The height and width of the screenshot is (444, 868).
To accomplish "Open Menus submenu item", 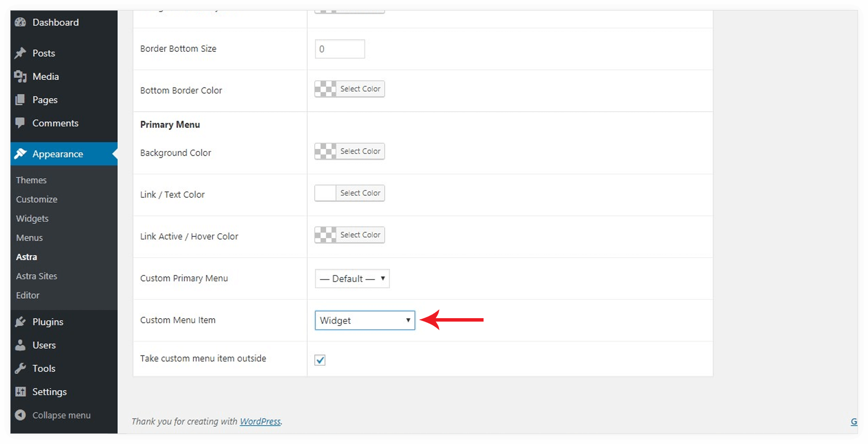I will tap(29, 238).
